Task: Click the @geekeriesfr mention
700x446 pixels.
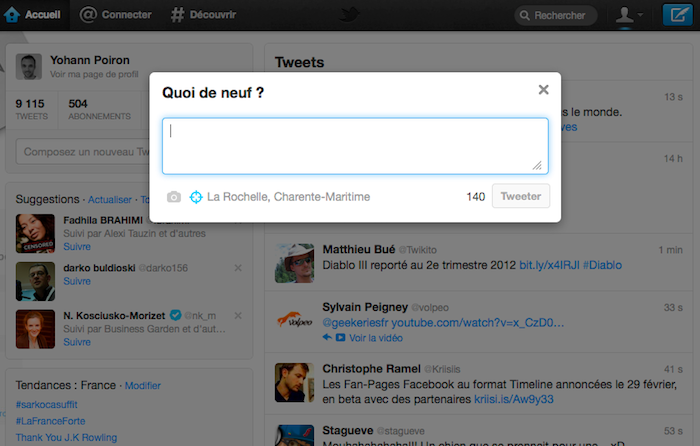Action: point(355,323)
